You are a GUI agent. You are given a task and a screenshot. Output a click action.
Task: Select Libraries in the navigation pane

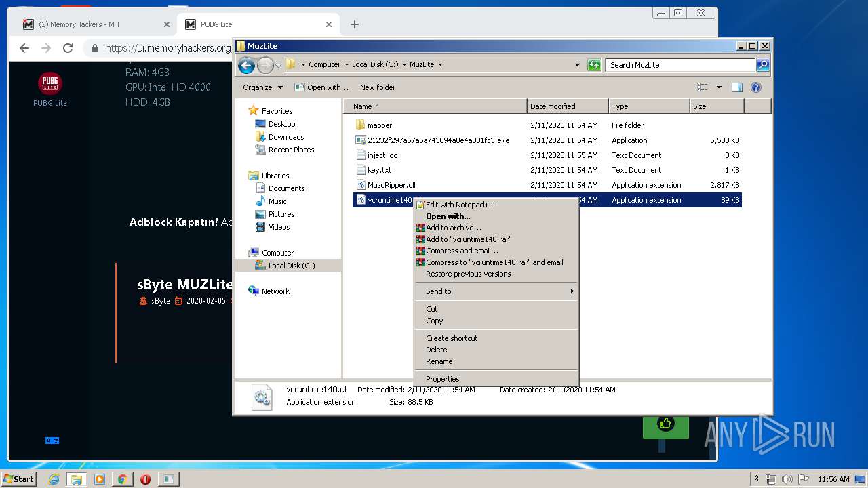[x=275, y=176]
